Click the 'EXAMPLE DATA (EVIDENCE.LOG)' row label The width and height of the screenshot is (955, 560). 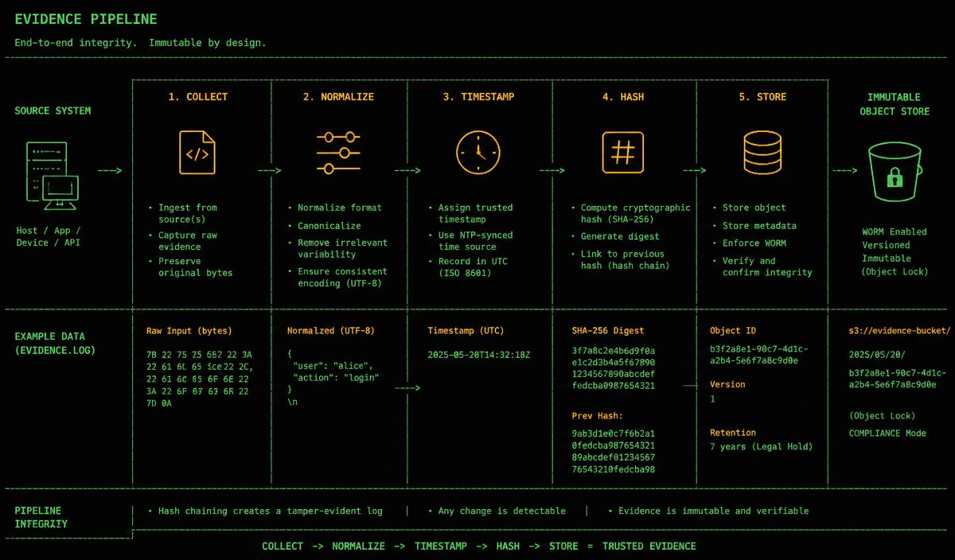(55, 343)
